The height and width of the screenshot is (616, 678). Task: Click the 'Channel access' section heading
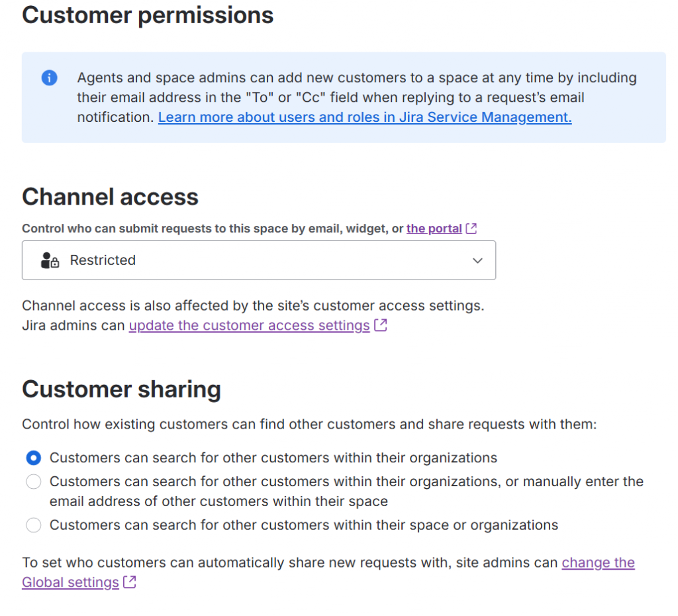(x=110, y=197)
